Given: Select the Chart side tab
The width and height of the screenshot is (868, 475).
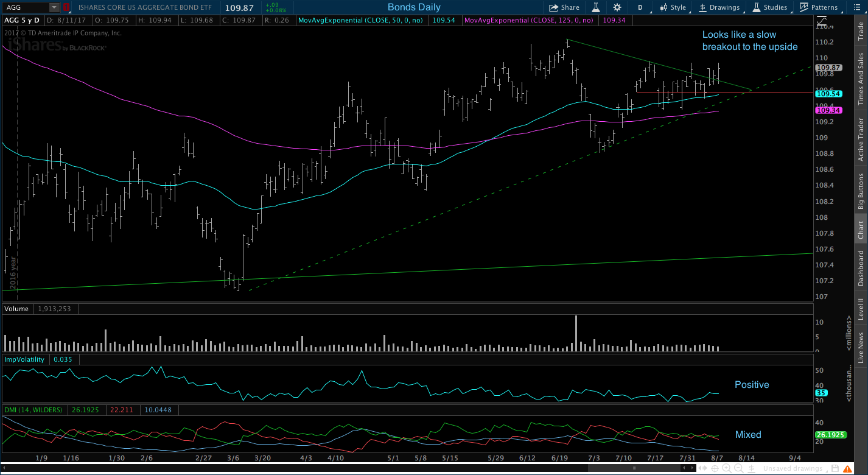Looking at the screenshot, I should [x=861, y=230].
